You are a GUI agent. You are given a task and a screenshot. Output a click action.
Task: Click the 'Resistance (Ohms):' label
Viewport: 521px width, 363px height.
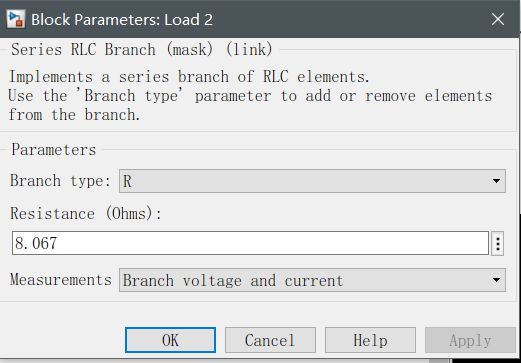click(x=86, y=213)
